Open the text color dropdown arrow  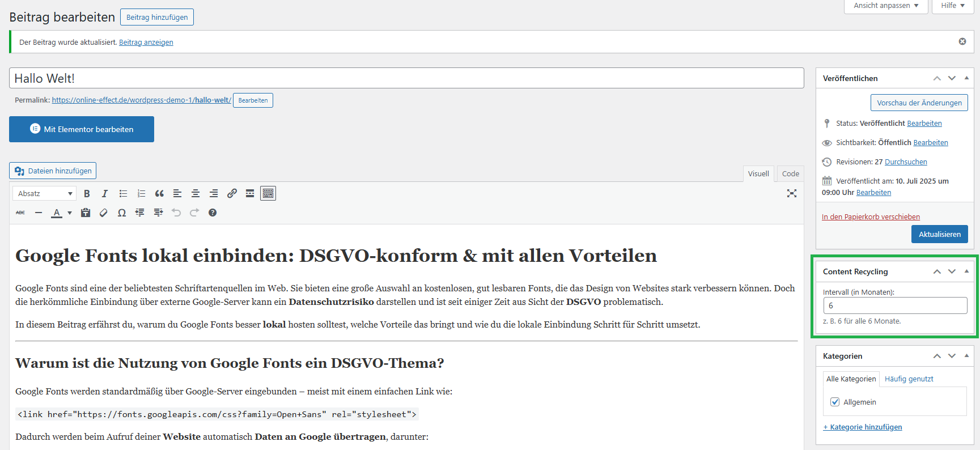tap(70, 213)
